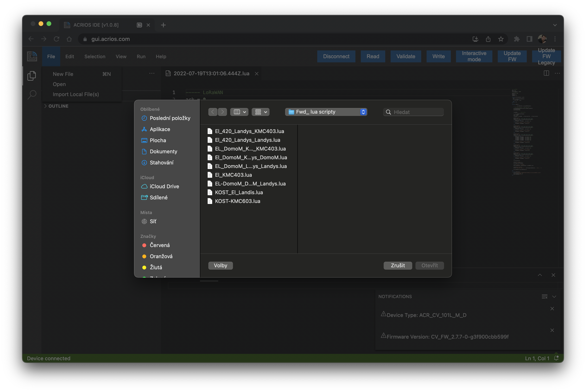Open grouping options dropdown in dialog
The height and width of the screenshot is (392, 586).
coord(260,112)
